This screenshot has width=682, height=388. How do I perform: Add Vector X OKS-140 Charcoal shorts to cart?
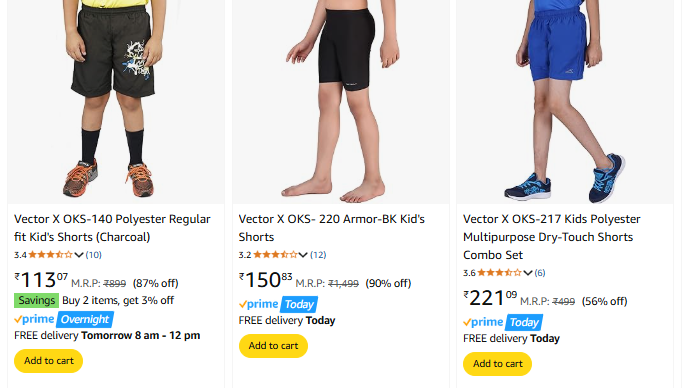coord(49,361)
